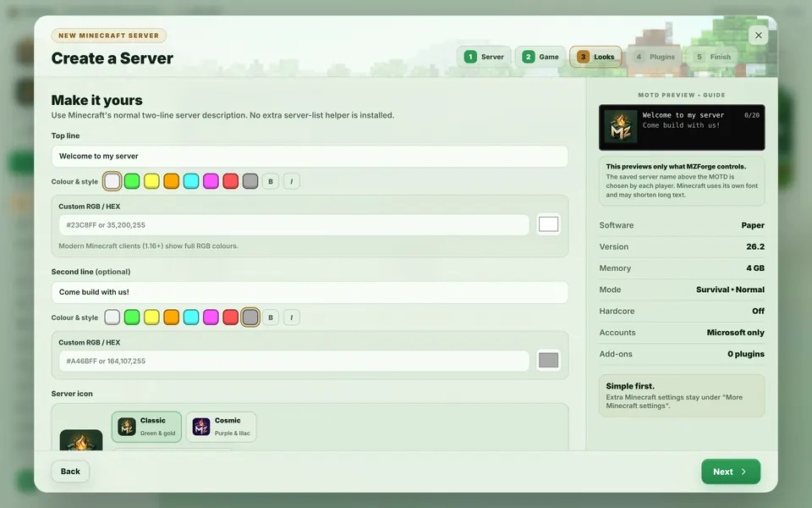
Task: Click the 0/20 player count in preview
Action: click(751, 115)
